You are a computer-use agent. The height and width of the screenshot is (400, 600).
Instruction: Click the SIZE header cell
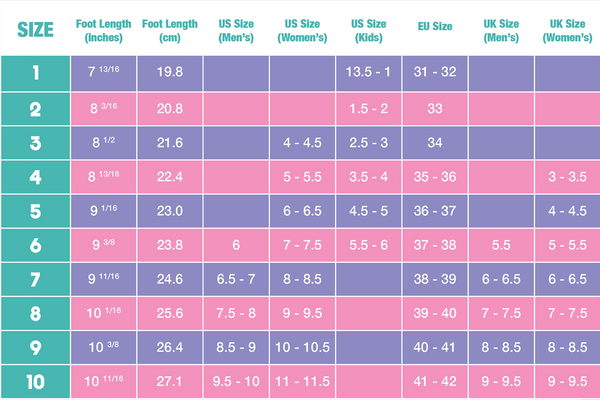tap(35, 29)
